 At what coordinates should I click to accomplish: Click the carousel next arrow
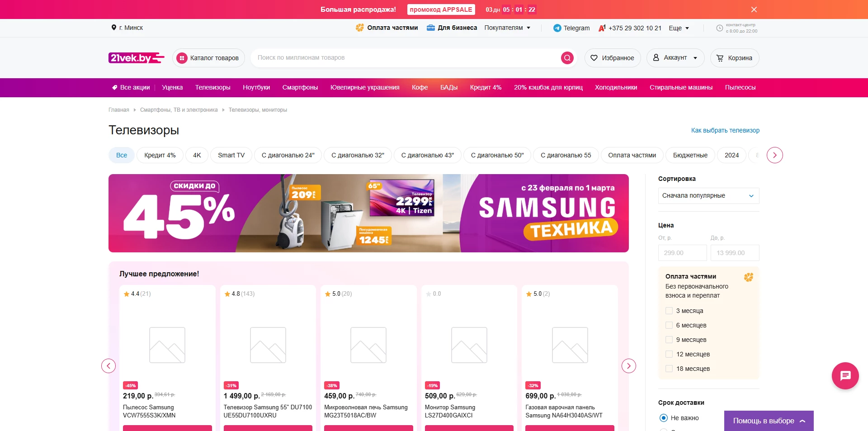[628, 366]
